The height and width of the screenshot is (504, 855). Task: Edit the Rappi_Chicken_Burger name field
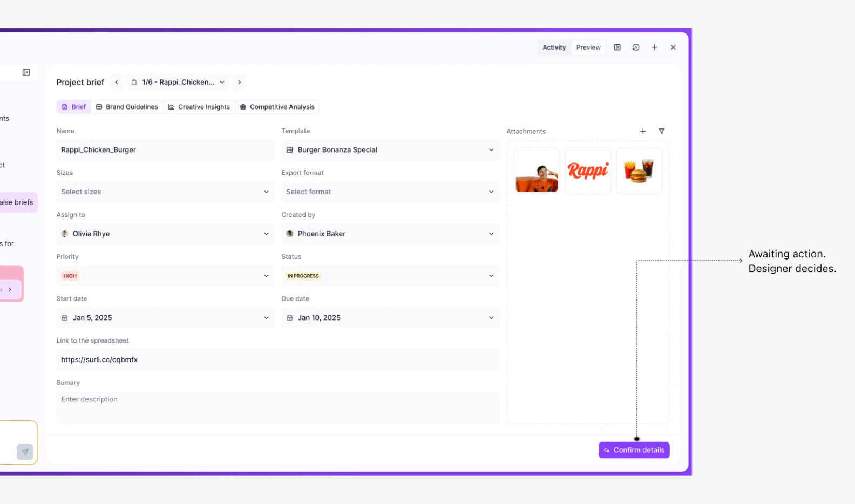tap(165, 150)
